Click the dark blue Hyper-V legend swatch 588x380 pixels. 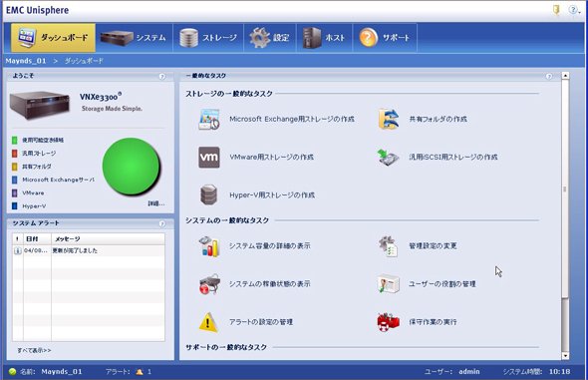(15, 205)
